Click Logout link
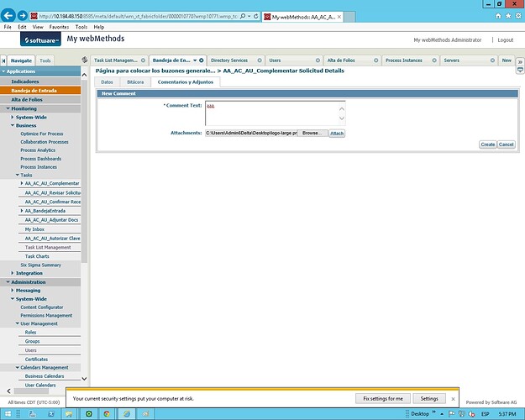 [x=505, y=40]
